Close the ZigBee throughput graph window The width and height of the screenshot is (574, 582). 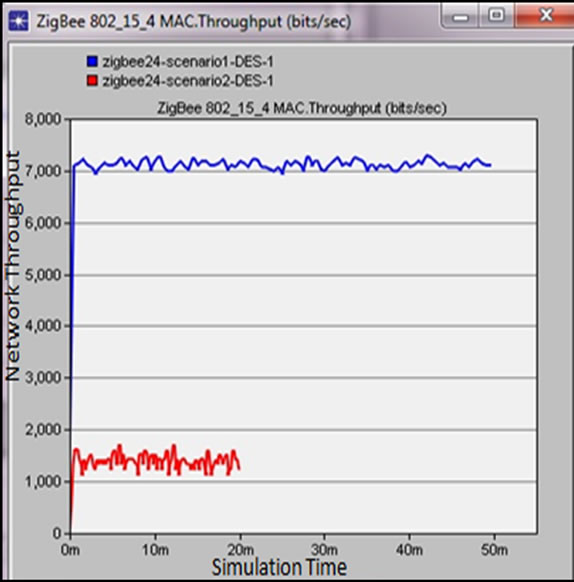[x=546, y=16]
